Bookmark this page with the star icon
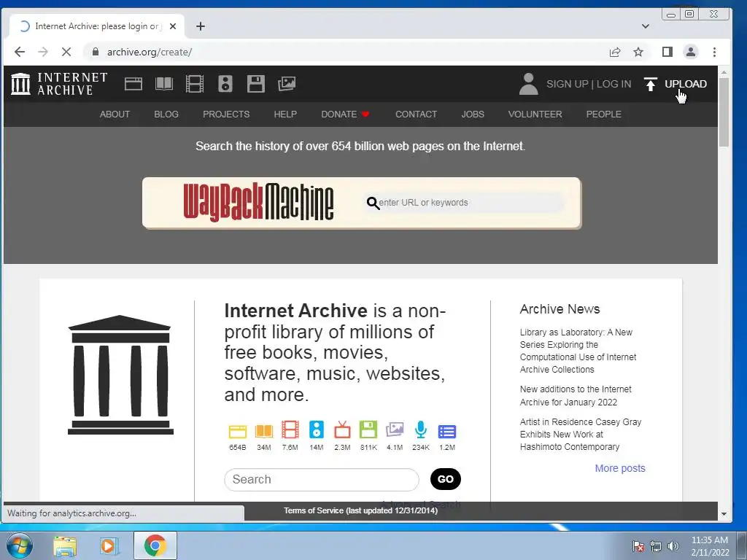The height and width of the screenshot is (560, 747). [638, 52]
